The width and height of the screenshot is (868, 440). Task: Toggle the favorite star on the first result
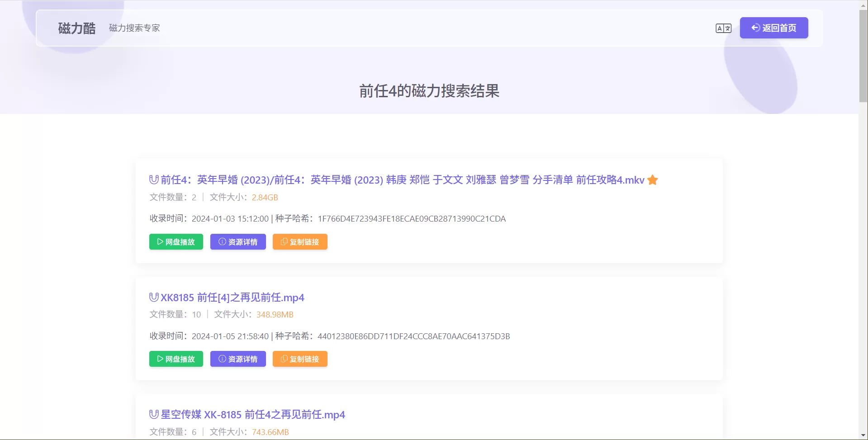[x=652, y=180]
